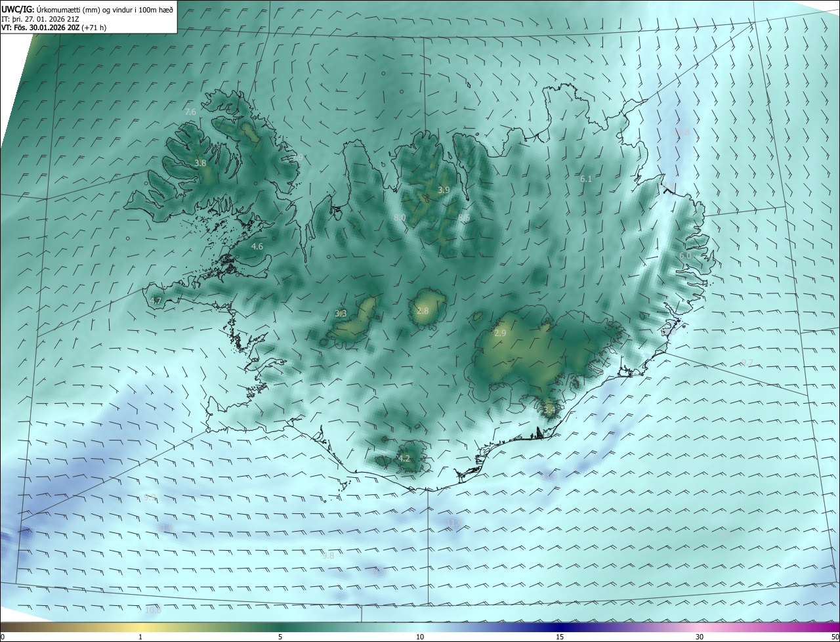
Task: Click the 7.6 value label on the map
Action: tap(190, 112)
